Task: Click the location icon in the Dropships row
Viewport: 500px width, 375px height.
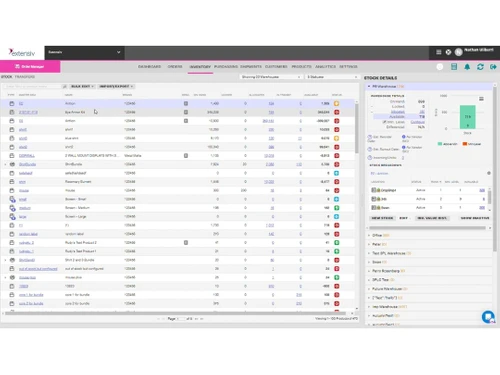Action: [x=374, y=190]
